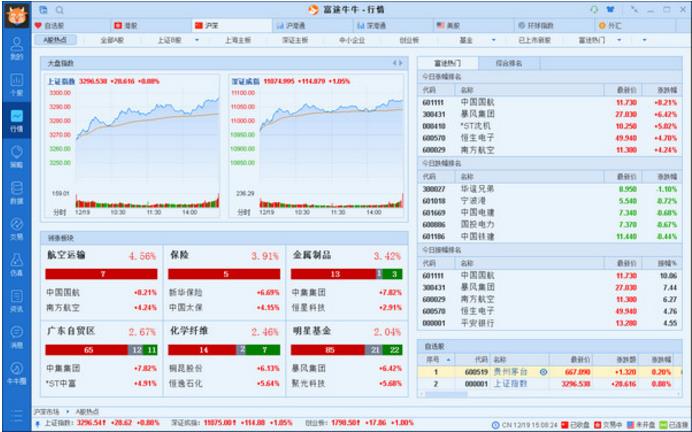
Task: Open the 个股 sidebar icon
Action: [x=16, y=85]
